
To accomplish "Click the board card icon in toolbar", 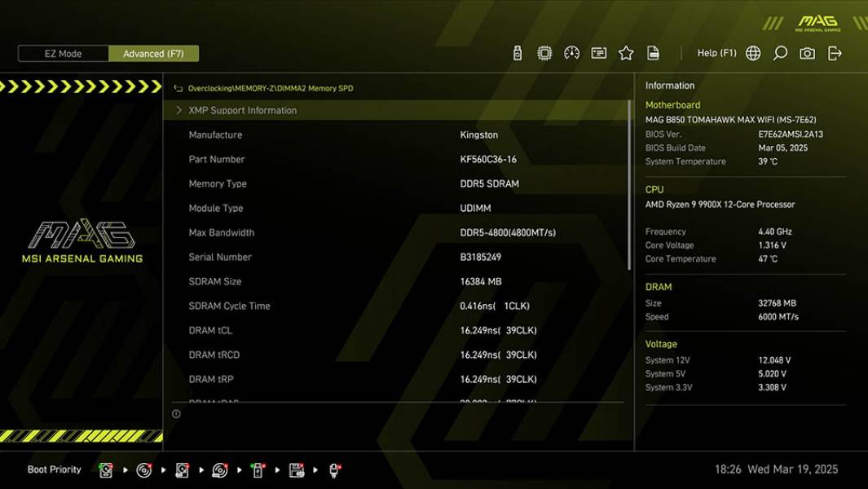I will point(598,53).
